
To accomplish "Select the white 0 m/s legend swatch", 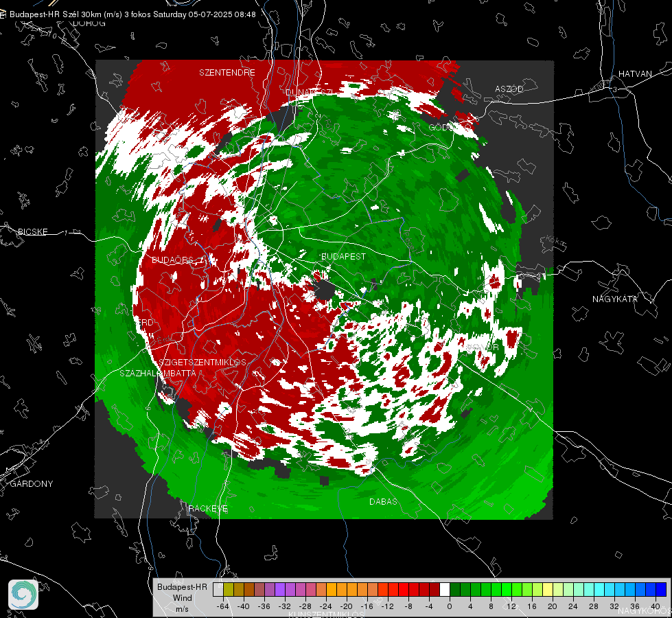I will (x=445, y=590).
